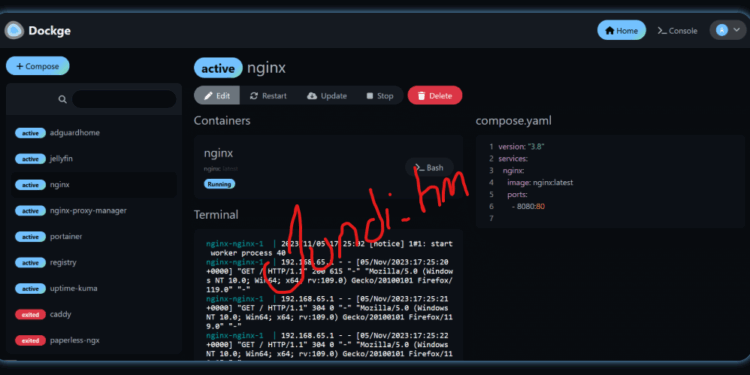Click the Containers heading
The height and width of the screenshot is (375, 750).
click(222, 121)
